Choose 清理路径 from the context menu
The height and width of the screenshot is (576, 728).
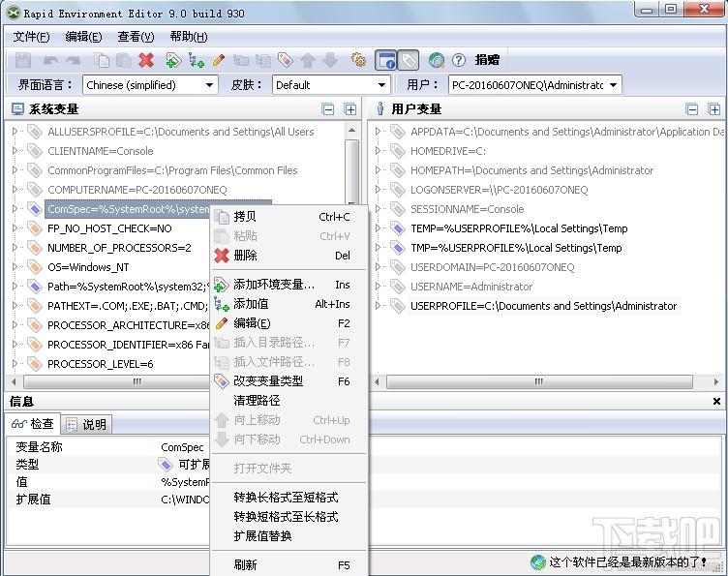[288, 401]
